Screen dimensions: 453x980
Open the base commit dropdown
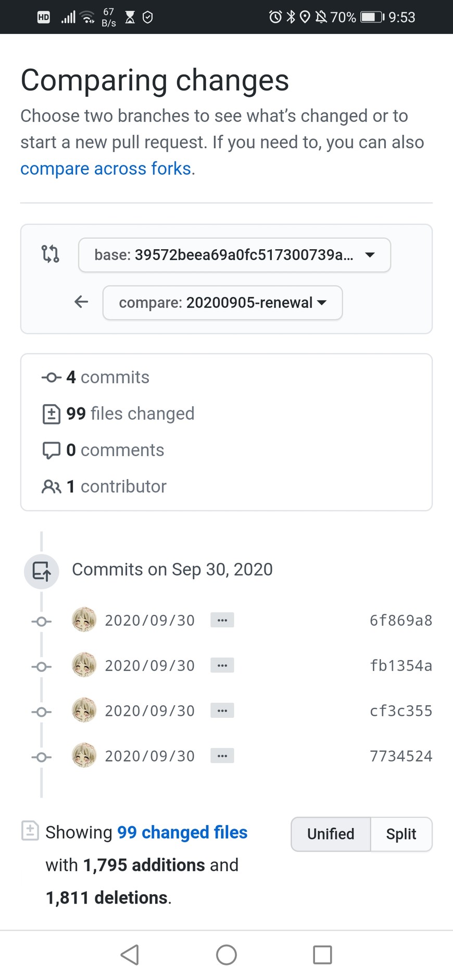point(234,255)
